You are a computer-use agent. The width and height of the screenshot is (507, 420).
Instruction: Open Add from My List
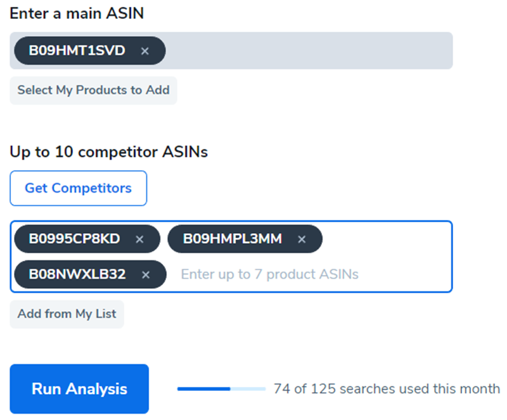67,314
